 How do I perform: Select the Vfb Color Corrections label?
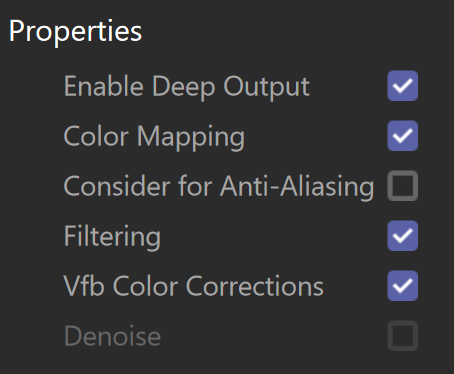click(x=193, y=286)
